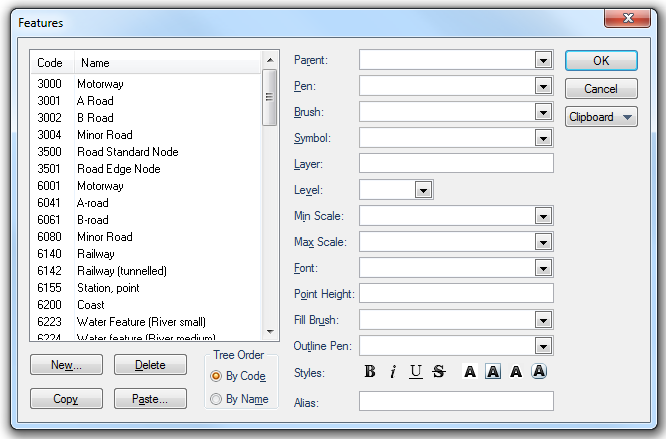Screen dimensions: 666x439
Task: Click the OK button
Action: (x=601, y=61)
